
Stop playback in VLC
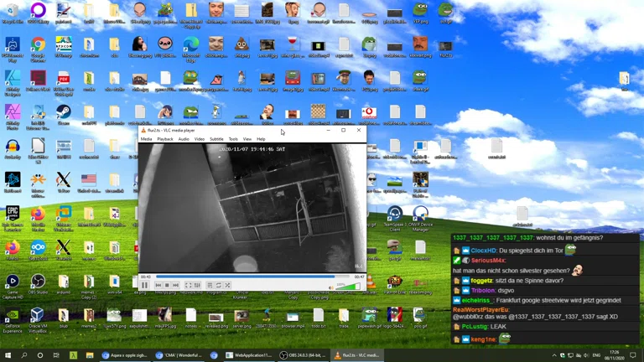pyautogui.click(x=167, y=285)
